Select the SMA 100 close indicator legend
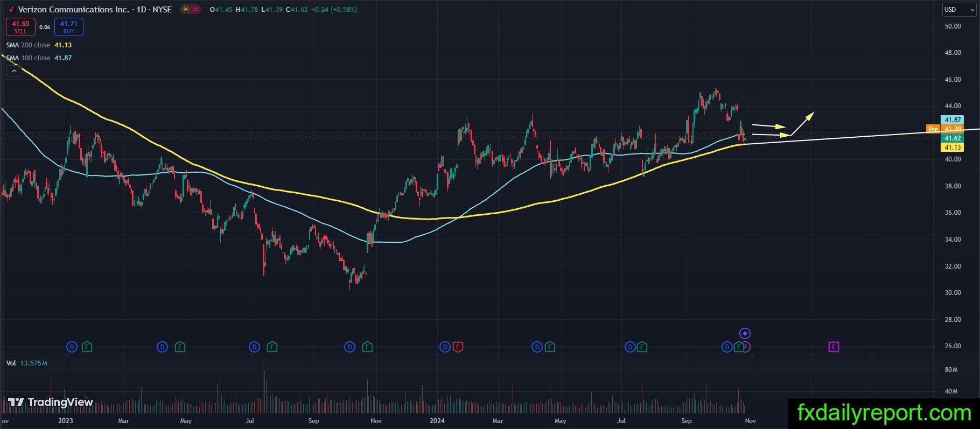 [x=39, y=58]
